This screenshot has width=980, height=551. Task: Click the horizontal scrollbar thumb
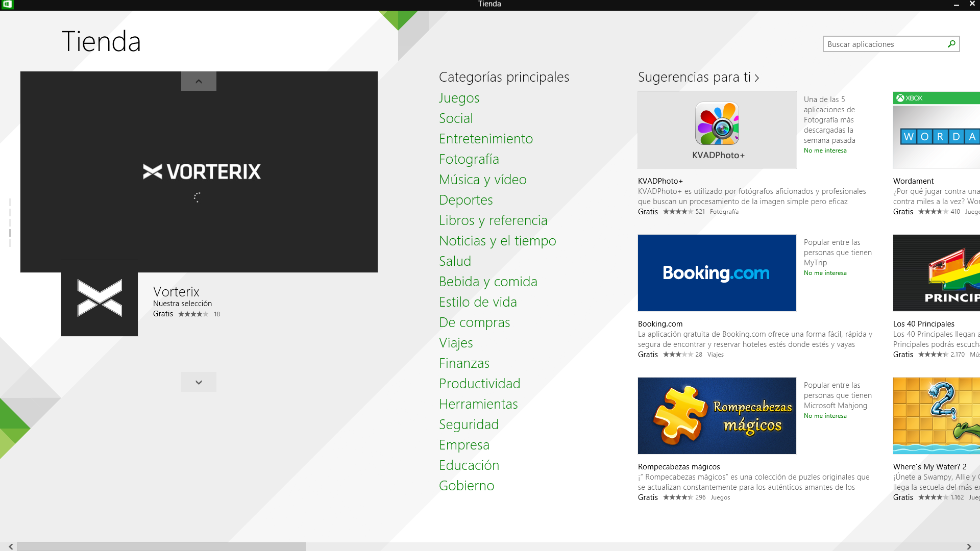[161, 546]
